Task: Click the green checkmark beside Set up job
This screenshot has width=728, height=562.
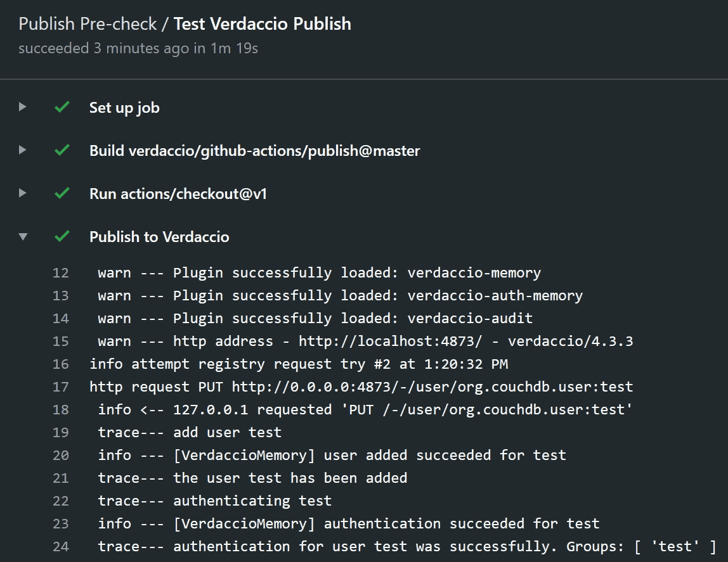Action: coord(62,108)
